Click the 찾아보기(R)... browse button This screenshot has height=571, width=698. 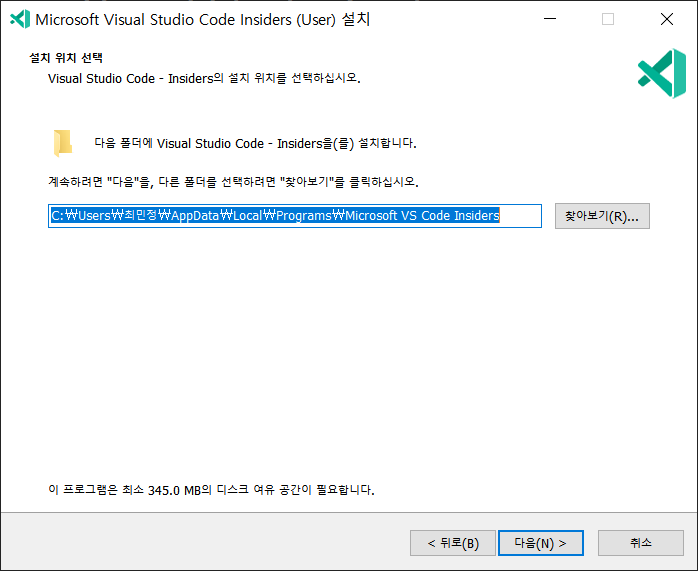[602, 216]
